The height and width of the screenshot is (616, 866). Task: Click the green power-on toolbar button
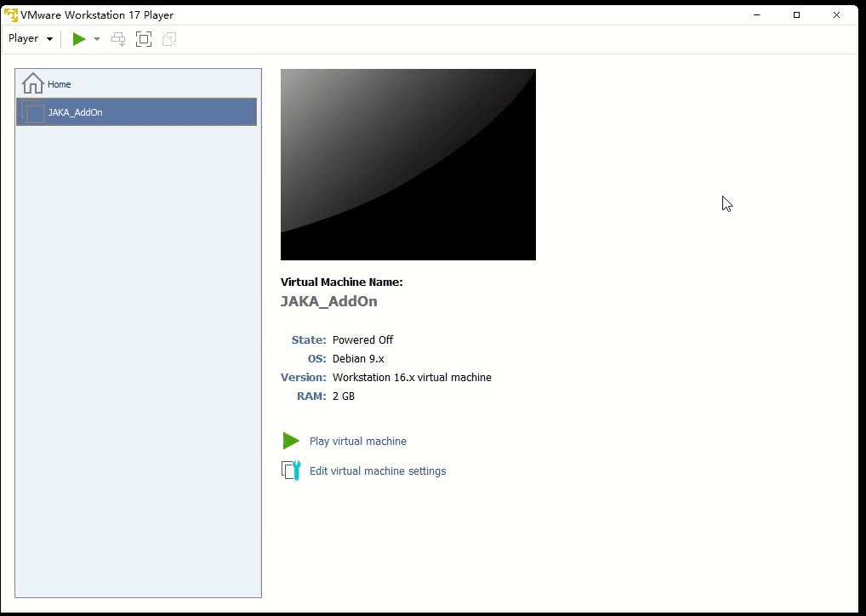pyautogui.click(x=79, y=38)
